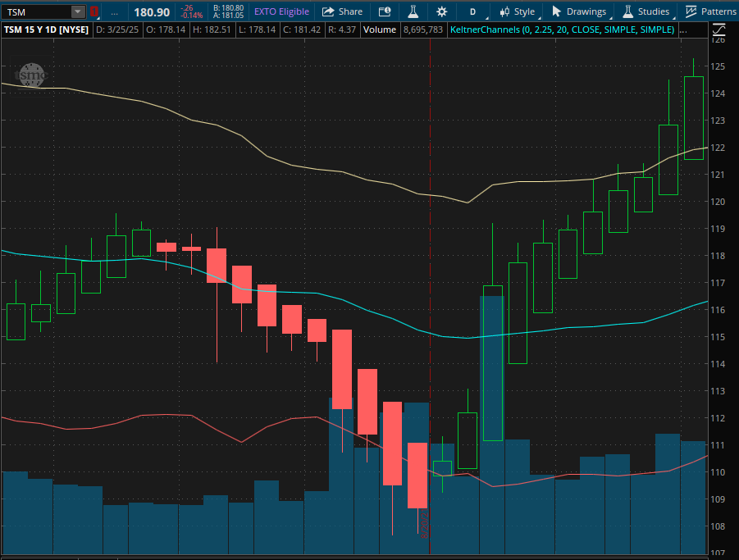Open chart settings gear icon
Screen dimensions: 739x560
click(x=442, y=11)
